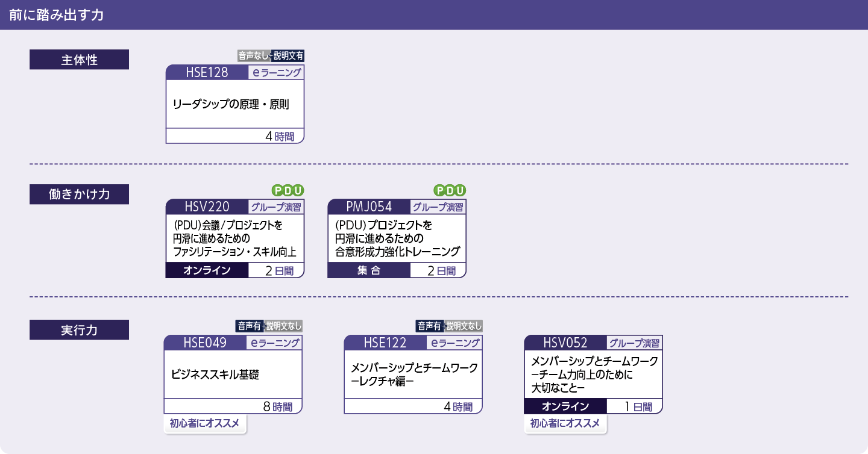Click eラーニング label on HSE049

coord(274,343)
